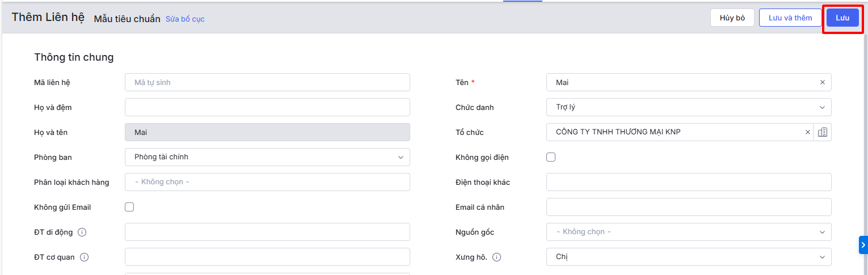The height and width of the screenshot is (275, 868).
Task: Clear the Tên field with X icon
Action: [822, 82]
